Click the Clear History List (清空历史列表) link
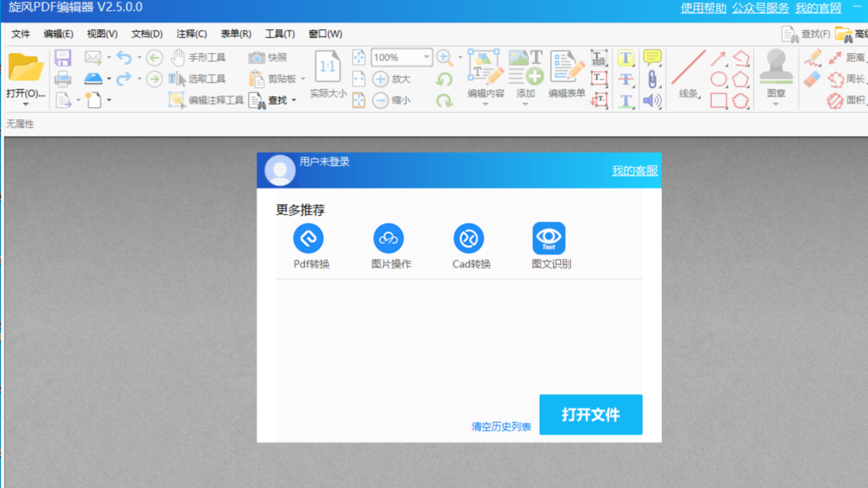This screenshot has width=868, height=488. tap(502, 427)
